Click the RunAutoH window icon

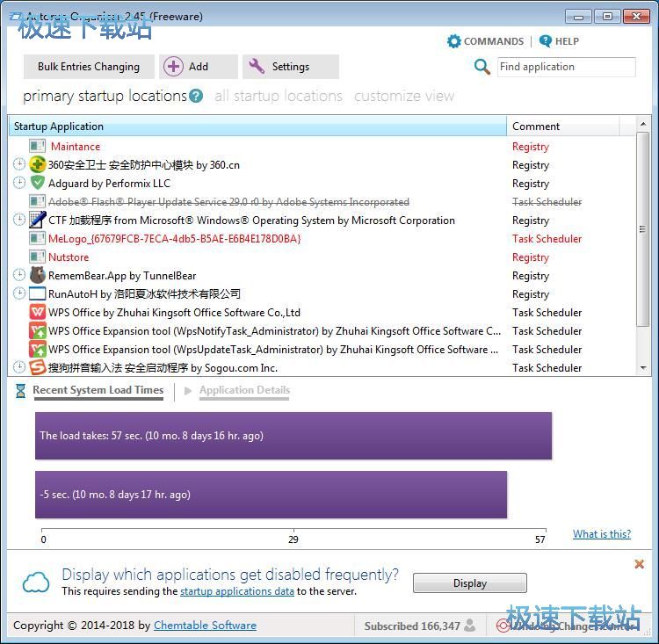tap(38, 293)
